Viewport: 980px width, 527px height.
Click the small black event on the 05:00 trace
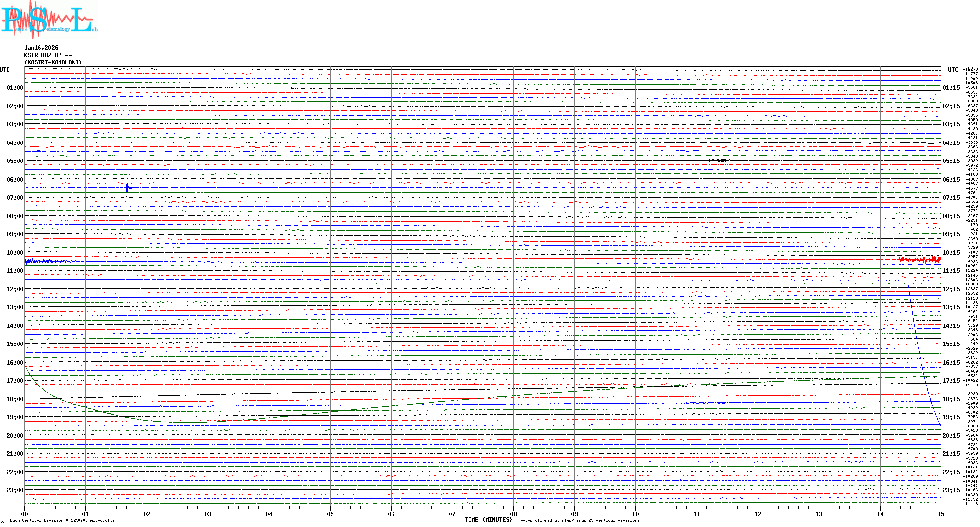720,160
